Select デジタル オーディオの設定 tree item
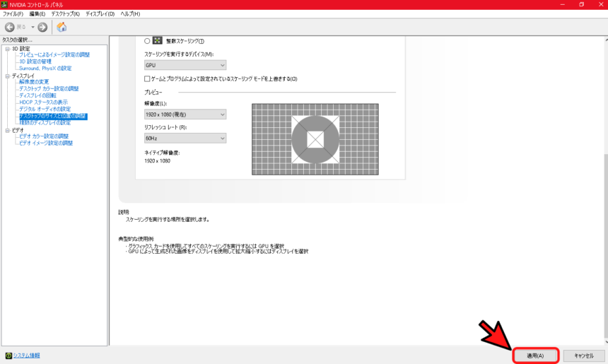This screenshot has height=364, width=608. pos(45,110)
